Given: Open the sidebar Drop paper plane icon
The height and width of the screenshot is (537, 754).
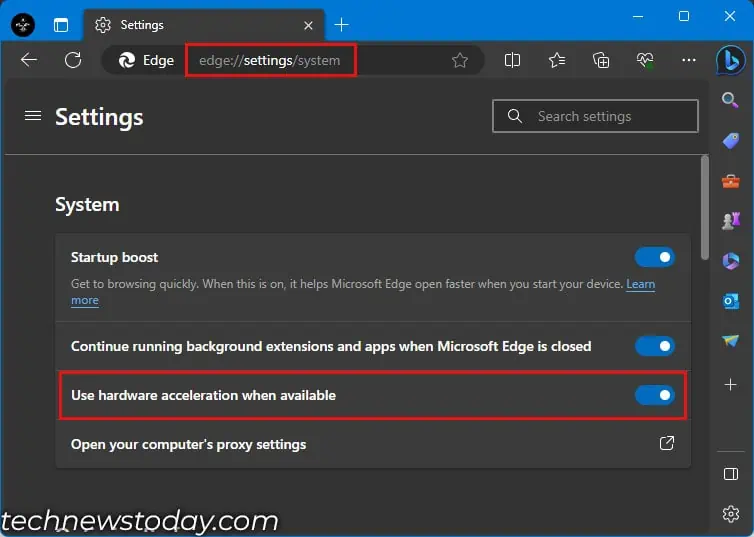Looking at the screenshot, I should coord(730,341).
